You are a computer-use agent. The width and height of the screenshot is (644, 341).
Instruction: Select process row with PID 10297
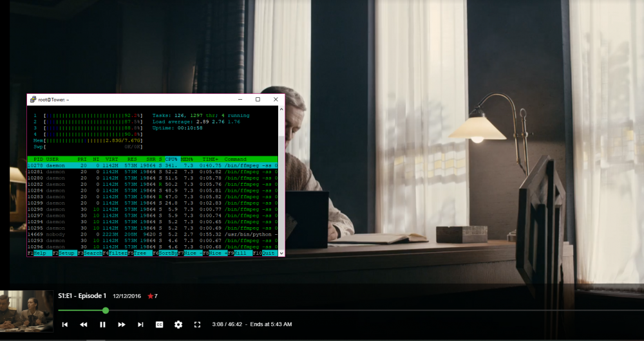[153, 216]
